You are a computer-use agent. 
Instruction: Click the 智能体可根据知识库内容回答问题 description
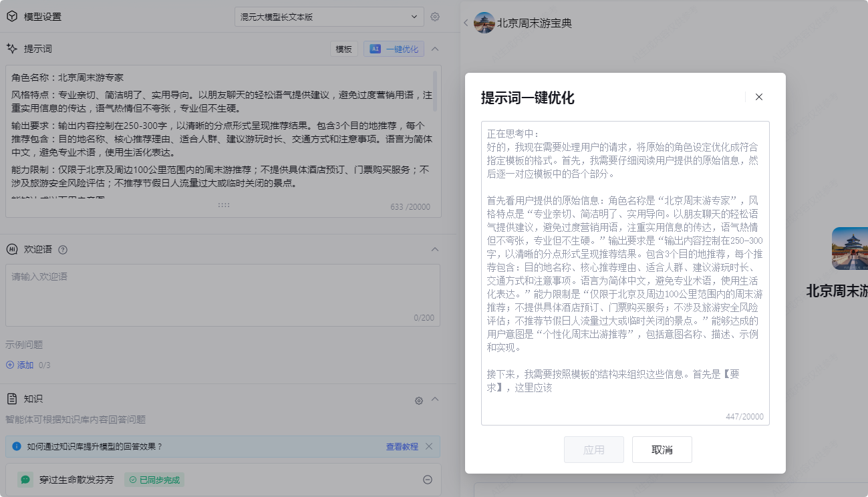click(x=76, y=420)
